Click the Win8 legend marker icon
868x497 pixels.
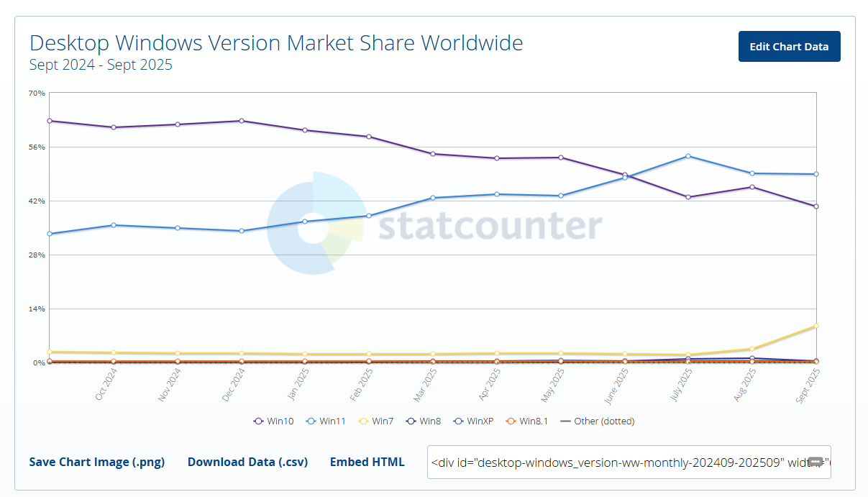411,421
